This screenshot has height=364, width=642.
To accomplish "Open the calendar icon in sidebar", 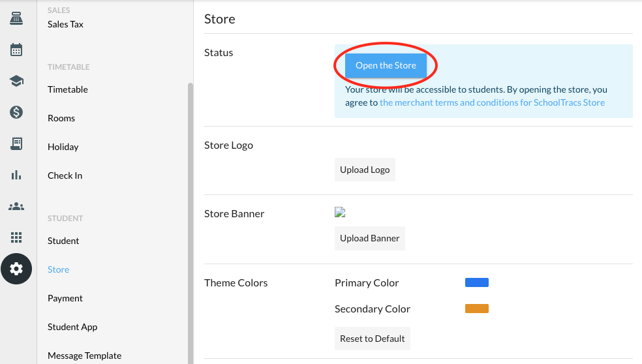I will (16, 50).
